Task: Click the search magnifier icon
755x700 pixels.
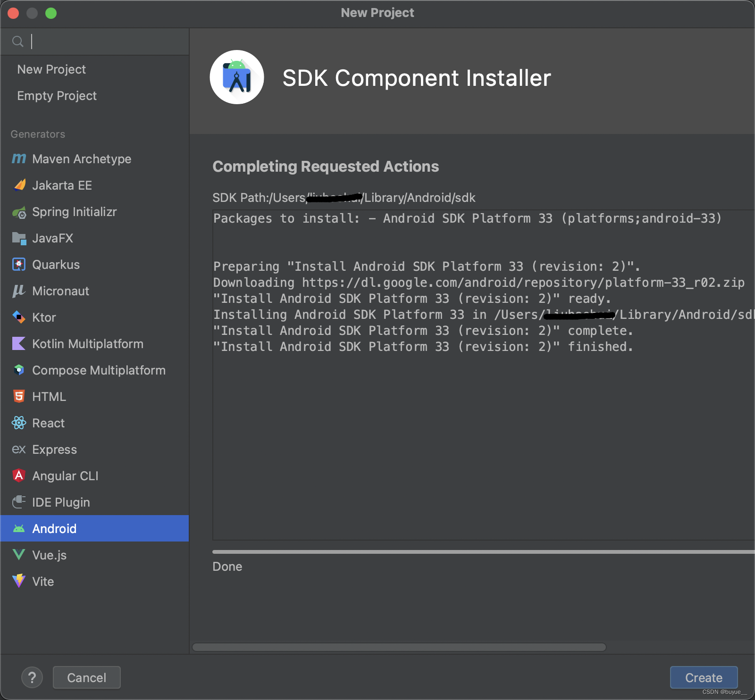Action: pos(18,42)
